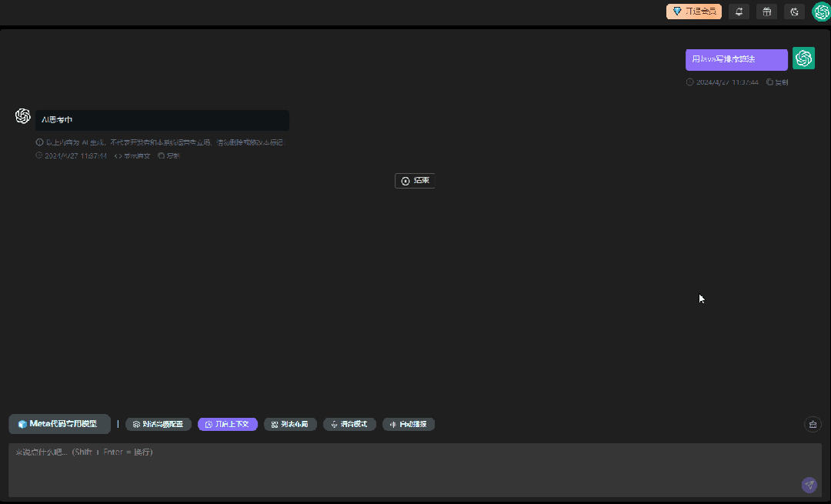Open the bell notifications icon
Image resolution: width=831 pixels, height=504 pixels.
pos(739,11)
